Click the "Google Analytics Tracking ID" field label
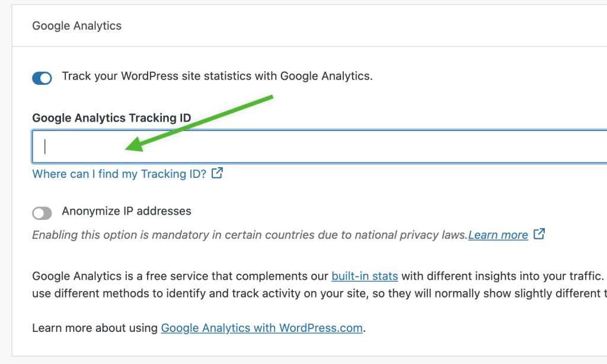 click(x=111, y=118)
